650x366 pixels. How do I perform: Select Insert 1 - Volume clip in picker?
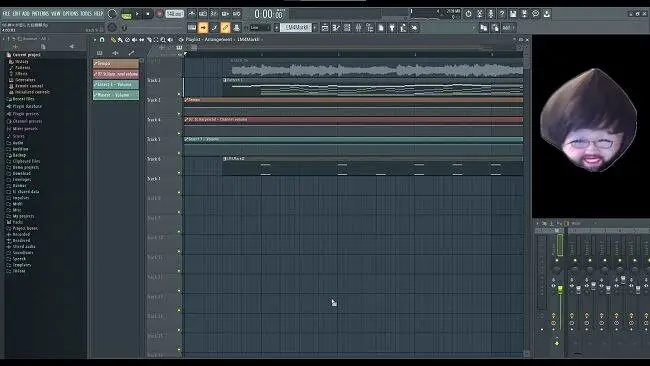[x=116, y=85]
